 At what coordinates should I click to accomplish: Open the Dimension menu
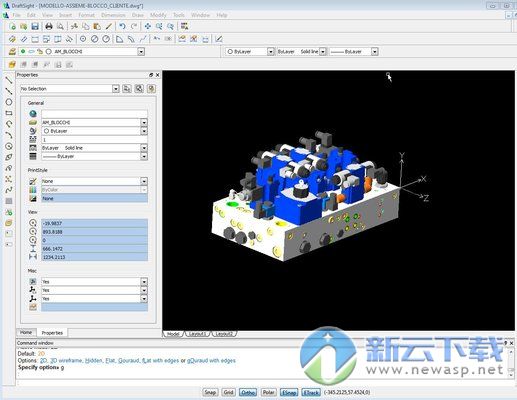coord(113,15)
